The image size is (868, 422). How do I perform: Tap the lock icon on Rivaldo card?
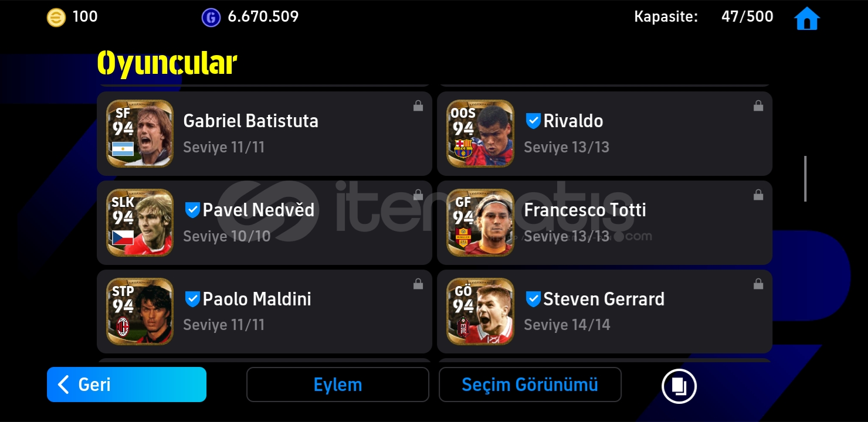click(758, 105)
